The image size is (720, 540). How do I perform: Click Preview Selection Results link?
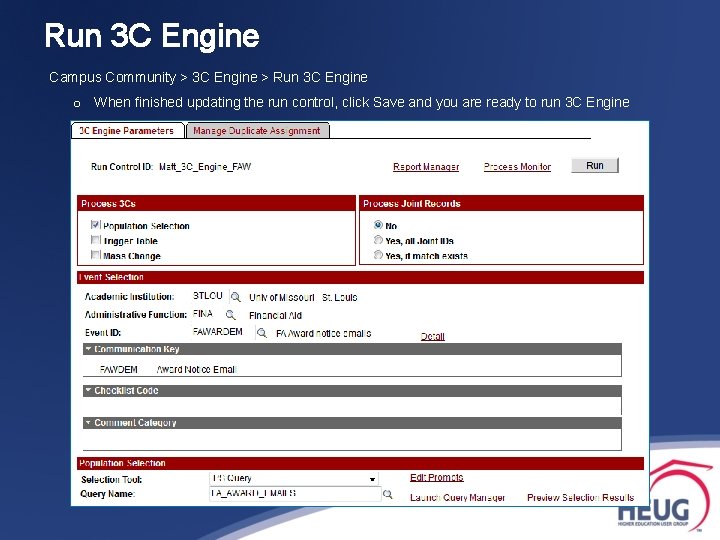click(x=580, y=497)
